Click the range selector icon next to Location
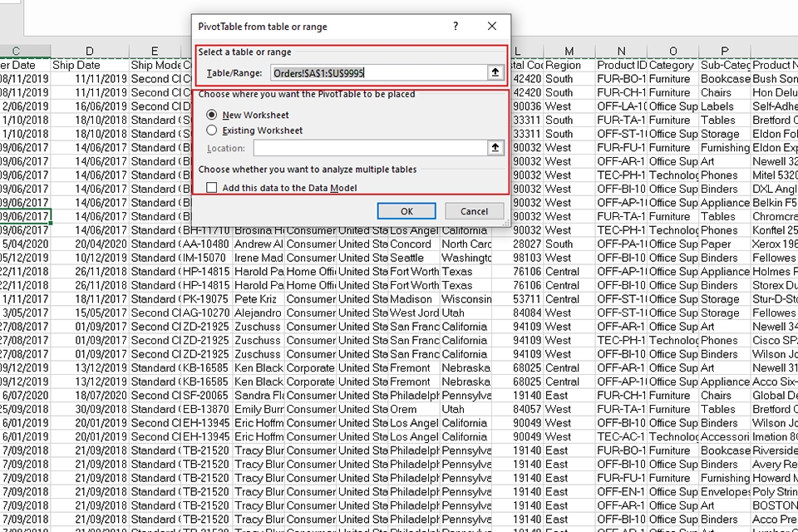This screenshot has width=798, height=532. [x=495, y=147]
